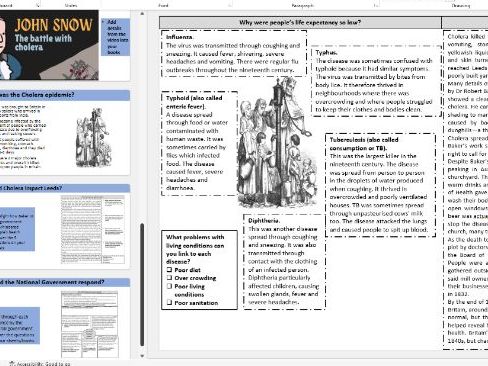Screen dimensions: 488x366
Task: Click the slide title 'Why were people's life expectancy so low?'
Action: [300, 22]
